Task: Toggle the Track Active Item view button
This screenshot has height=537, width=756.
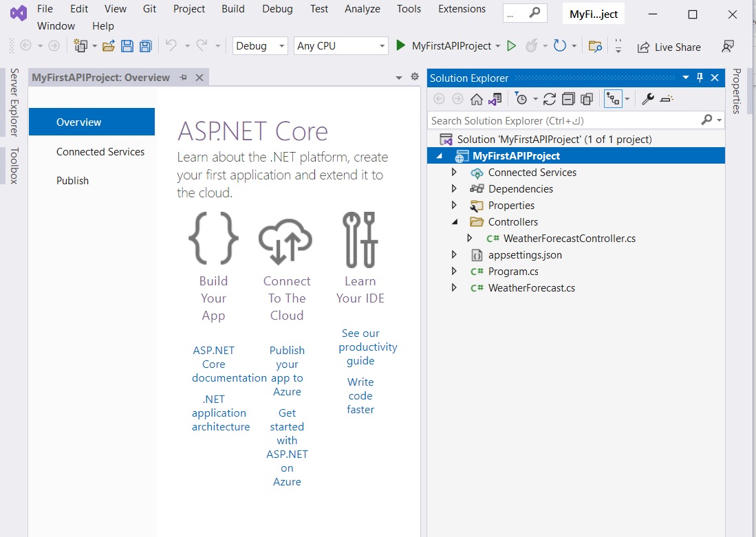Action: [614, 99]
